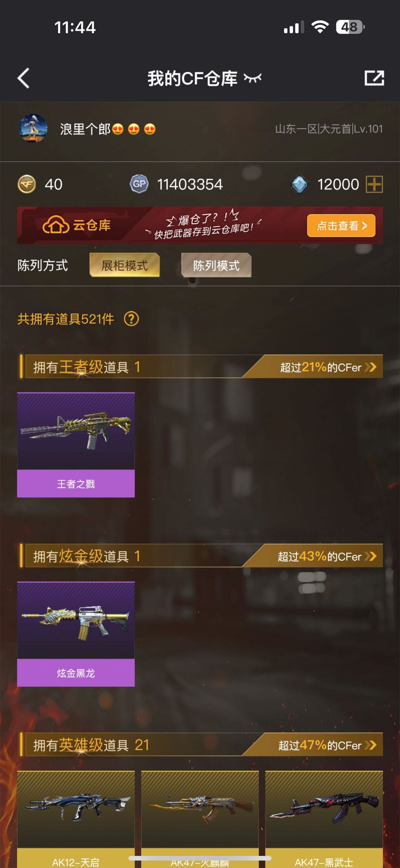Add diamonds with the plus icon

coord(374,184)
